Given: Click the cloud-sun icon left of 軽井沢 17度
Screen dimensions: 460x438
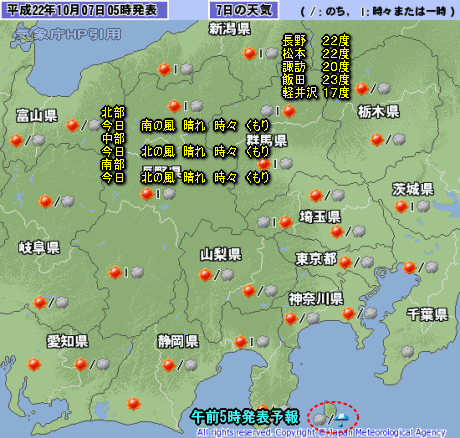Looking at the screenshot, I should 278,111.
